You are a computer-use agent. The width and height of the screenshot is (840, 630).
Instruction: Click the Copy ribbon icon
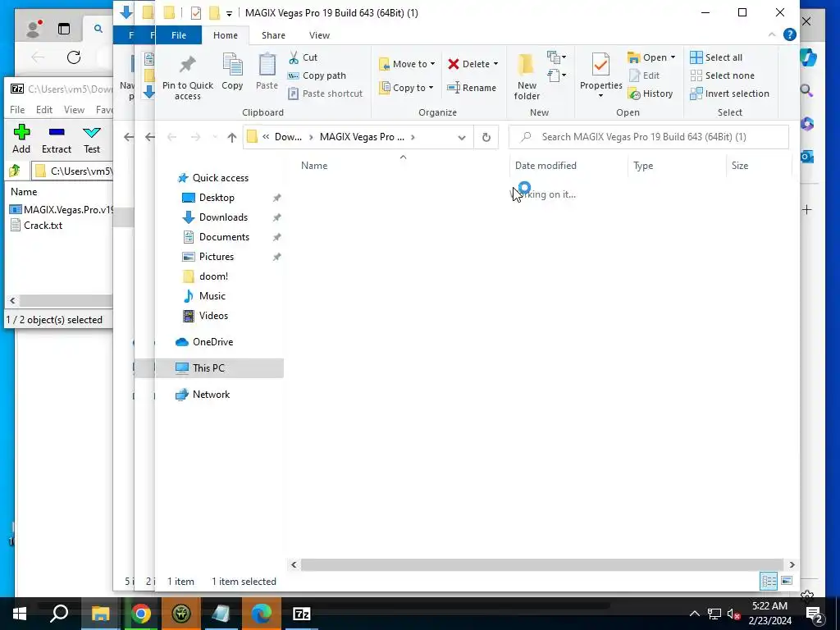pos(232,71)
